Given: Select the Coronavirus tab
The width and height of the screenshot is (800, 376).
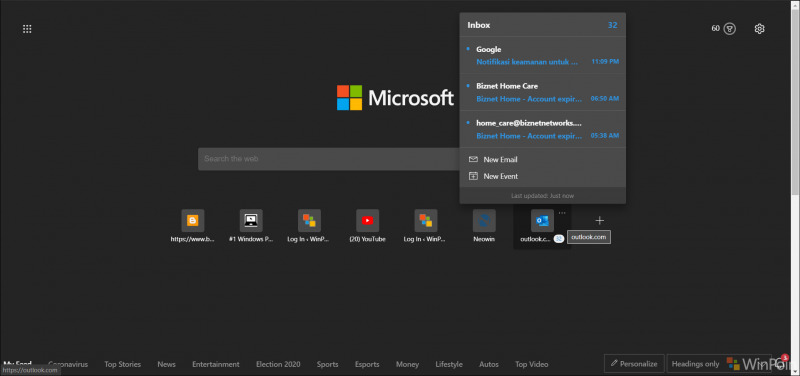Looking at the screenshot, I should click(68, 364).
